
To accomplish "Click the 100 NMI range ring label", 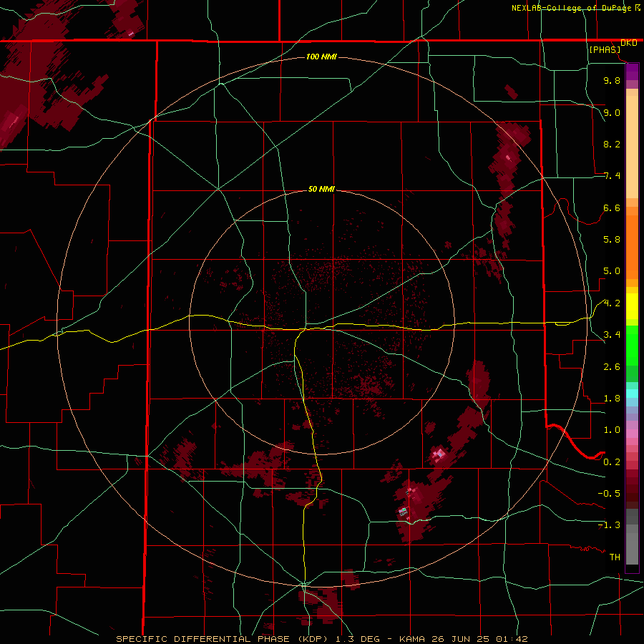I will [x=321, y=57].
